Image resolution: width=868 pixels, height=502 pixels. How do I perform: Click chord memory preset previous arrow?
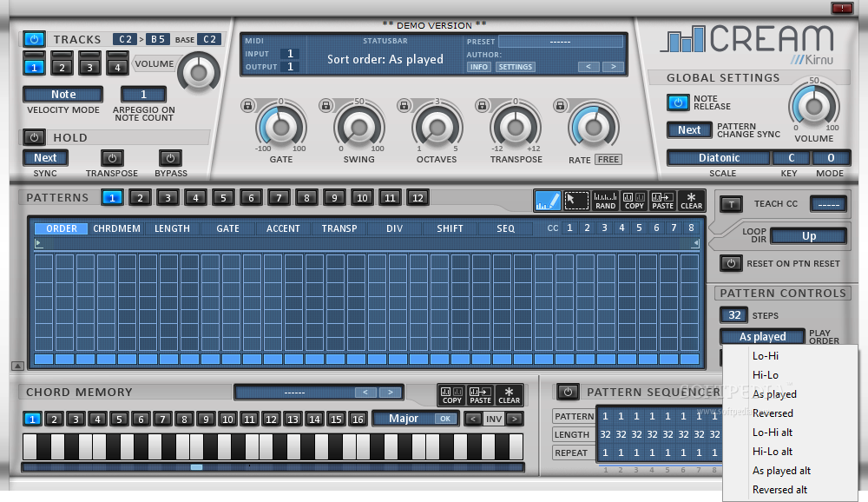[x=365, y=393]
